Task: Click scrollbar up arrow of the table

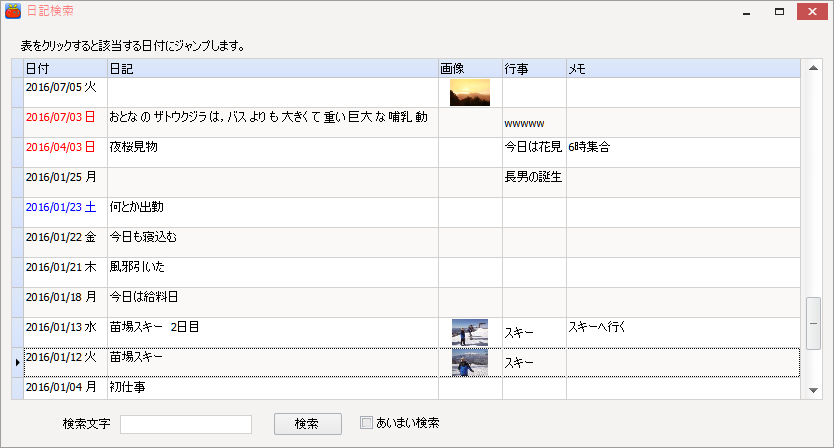Action: pyautogui.click(x=813, y=68)
